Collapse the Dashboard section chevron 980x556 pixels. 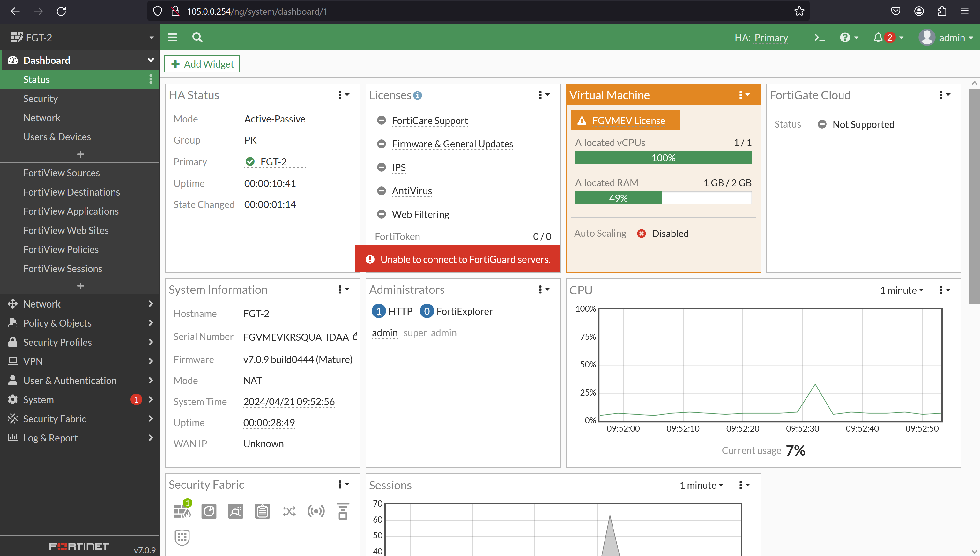(151, 60)
